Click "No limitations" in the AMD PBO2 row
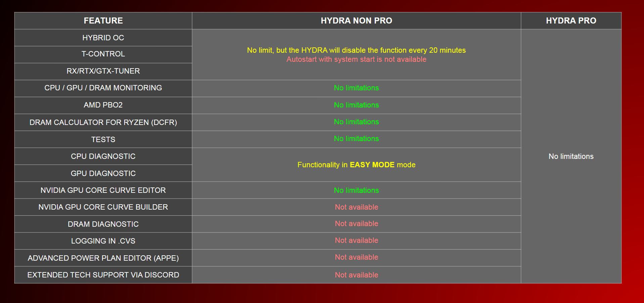Viewport: 644px width, 303px height. click(x=356, y=105)
